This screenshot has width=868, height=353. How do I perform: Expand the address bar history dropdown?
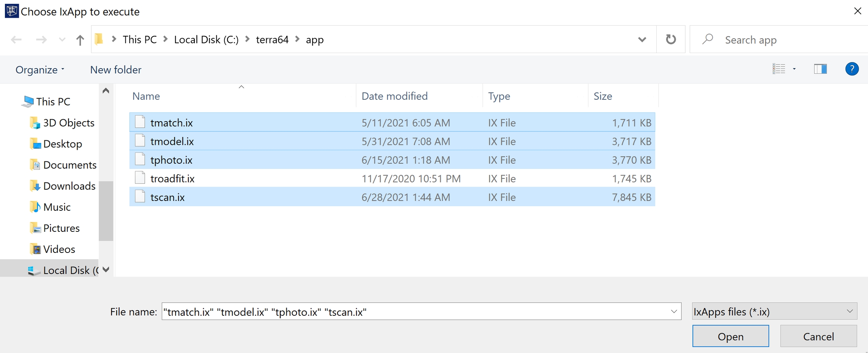(x=642, y=40)
